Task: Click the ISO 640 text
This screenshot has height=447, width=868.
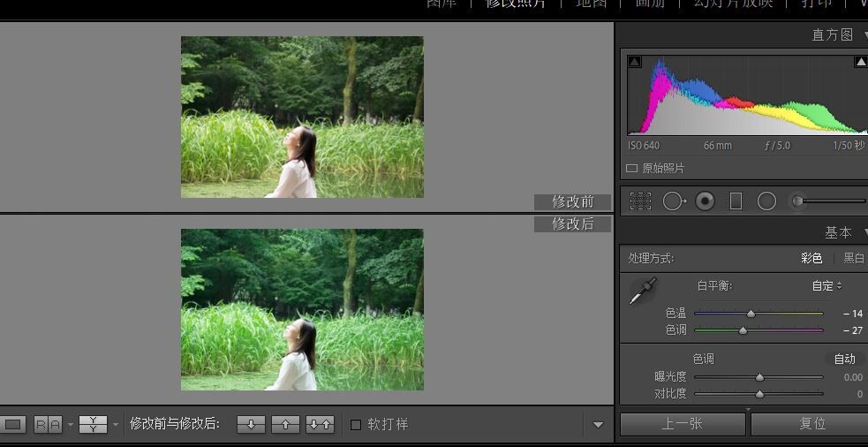Action: [x=644, y=146]
